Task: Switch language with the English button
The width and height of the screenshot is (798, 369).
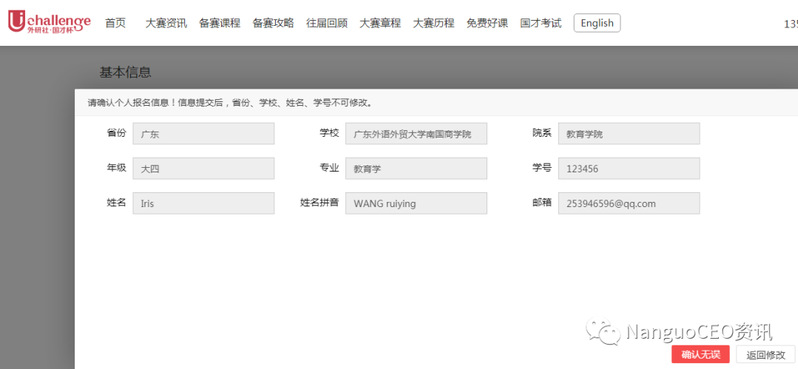Action: coord(597,23)
